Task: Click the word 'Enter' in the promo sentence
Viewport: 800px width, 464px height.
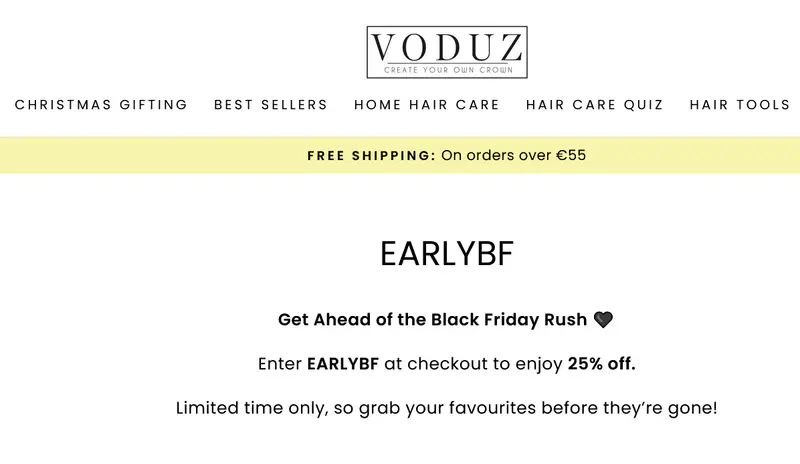Action: [280, 364]
